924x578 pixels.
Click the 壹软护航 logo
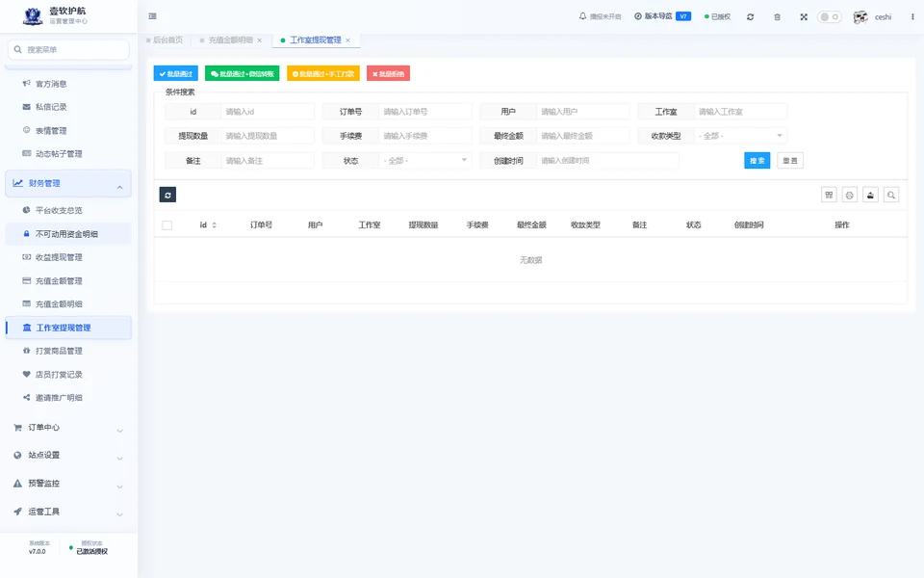33,16
